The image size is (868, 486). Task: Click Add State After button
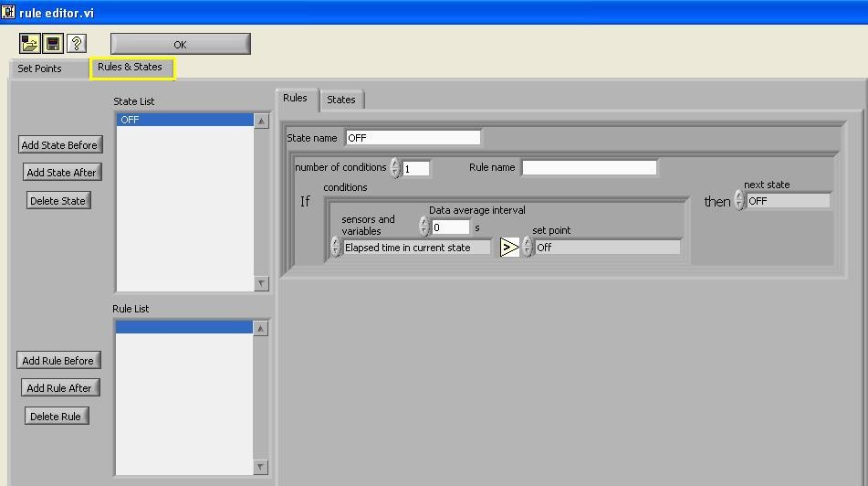[x=61, y=173]
